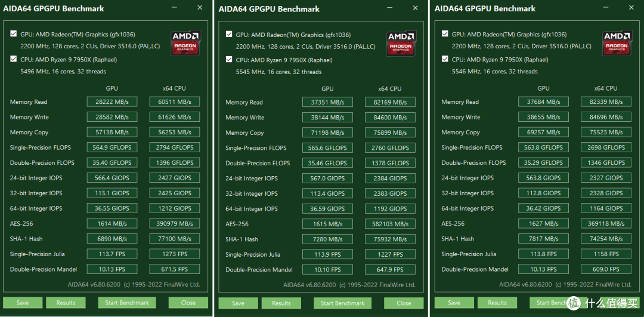Disable CPU checkbox beside 5546 MHz Ryzen entry
The width and height of the screenshot is (644, 317).
point(445,59)
